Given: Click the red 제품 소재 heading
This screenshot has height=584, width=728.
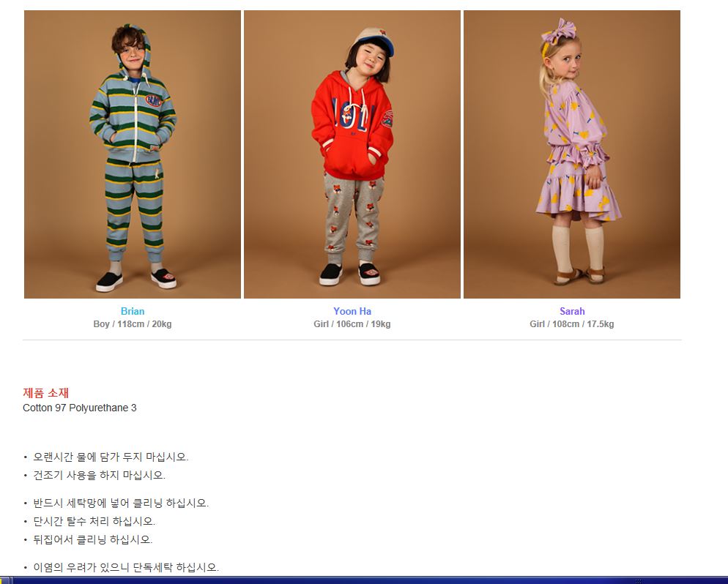Looking at the screenshot, I should 46,393.
